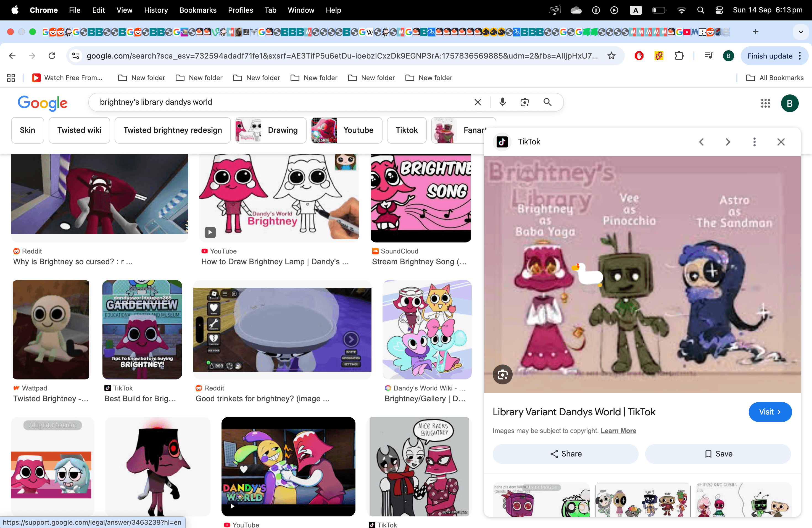
Task: Click in the Google search input field
Action: coord(280,102)
